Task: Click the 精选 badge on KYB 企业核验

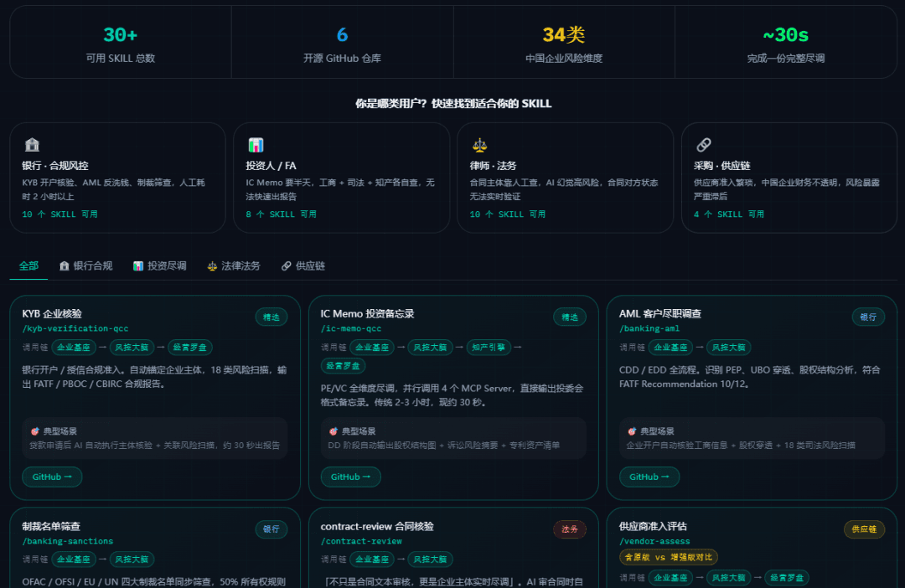Action: [271, 317]
